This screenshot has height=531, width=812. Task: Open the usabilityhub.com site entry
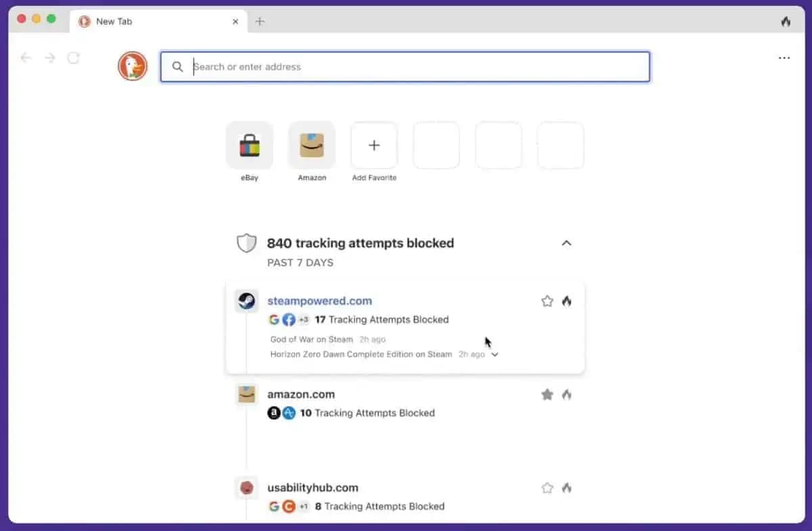313,488
